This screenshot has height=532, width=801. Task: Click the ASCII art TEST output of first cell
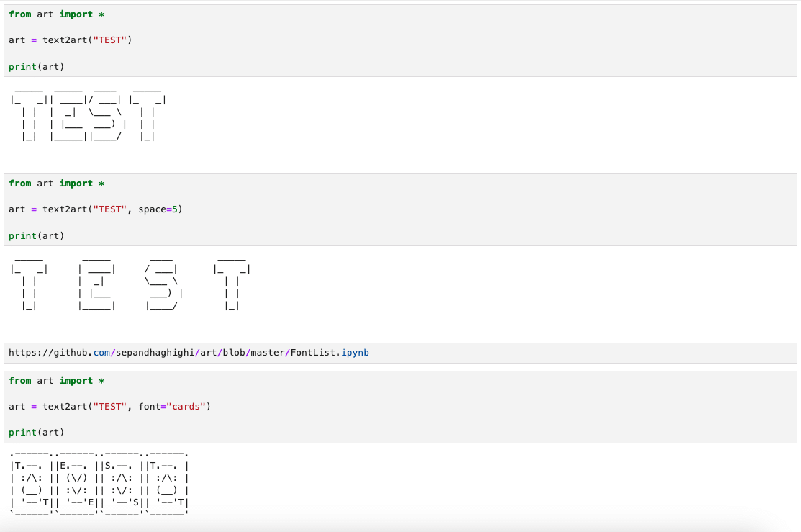[89, 112]
